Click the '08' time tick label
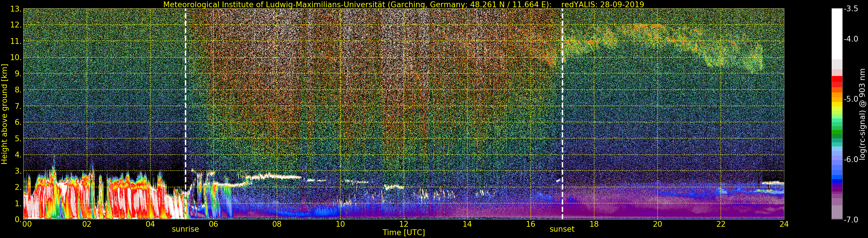868x238 pixels. coord(277,224)
